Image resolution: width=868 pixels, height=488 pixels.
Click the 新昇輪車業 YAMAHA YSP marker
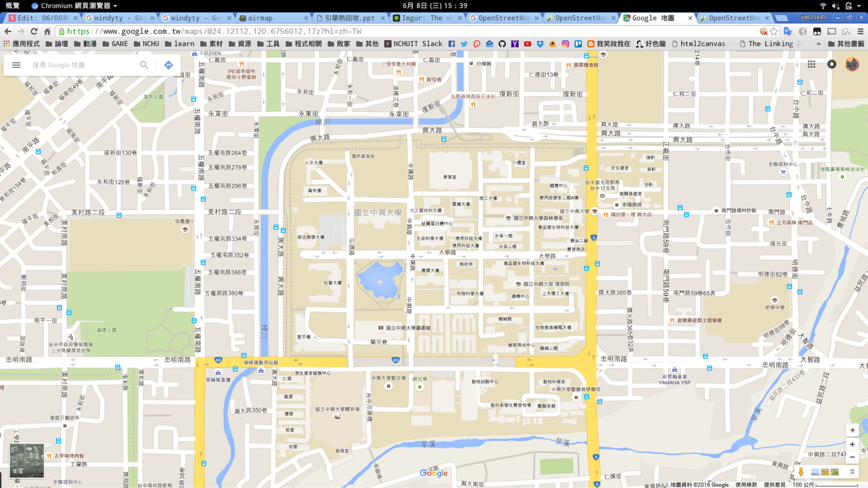click(x=674, y=370)
